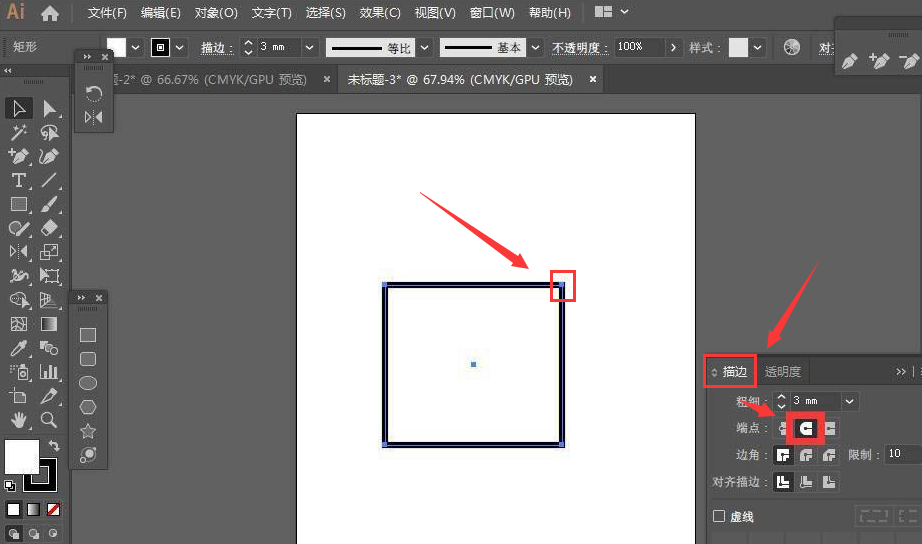Swap fill and stroke arrows

pos(54,445)
